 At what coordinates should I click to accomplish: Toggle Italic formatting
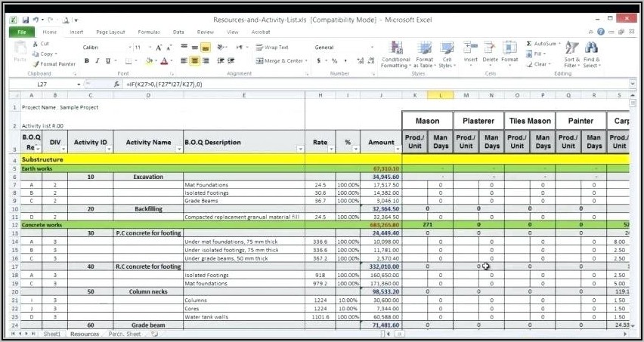(x=98, y=61)
